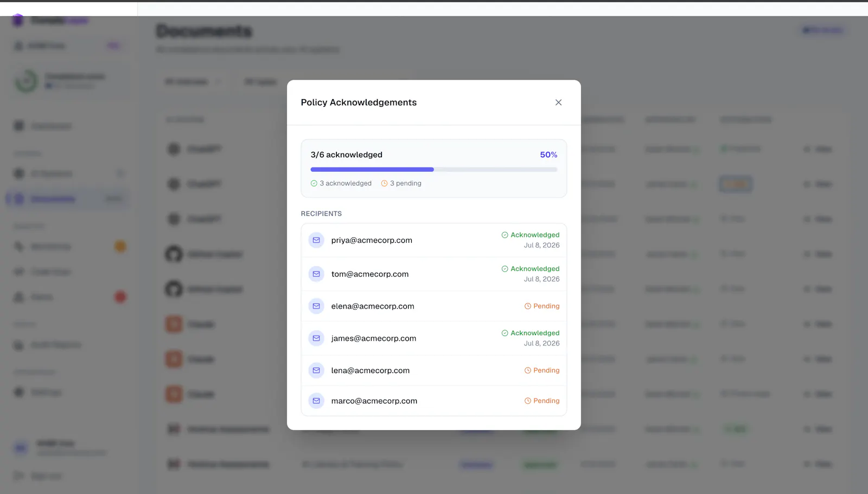
Task: Select the email tom@acmecorp.com
Action: [x=370, y=274]
